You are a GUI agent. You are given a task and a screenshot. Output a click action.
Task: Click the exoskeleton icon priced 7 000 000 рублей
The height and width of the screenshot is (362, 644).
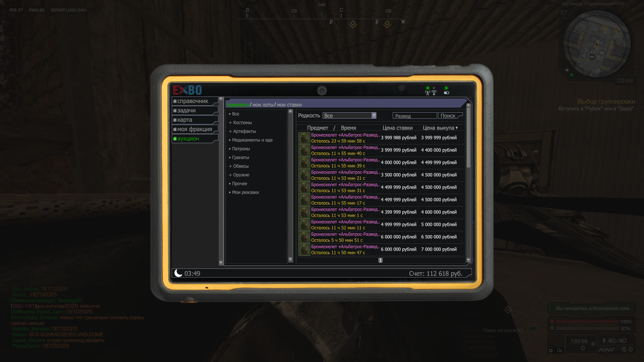[x=304, y=250]
